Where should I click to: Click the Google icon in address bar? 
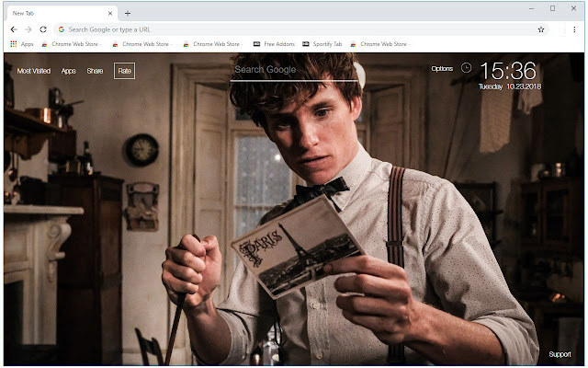pyautogui.click(x=62, y=29)
